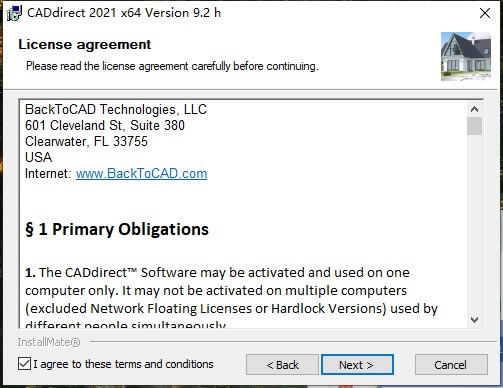Image resolution: width=503 pixels, height=388 pixels.
Task: Click the 'USA' line in the license text
Action: [x=39, y=157]
